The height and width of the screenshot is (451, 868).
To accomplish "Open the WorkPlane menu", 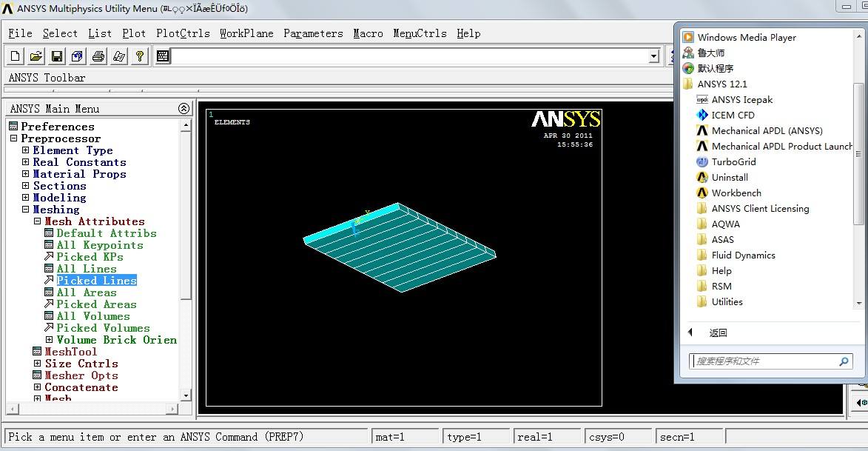I will [x=246, y=33].
